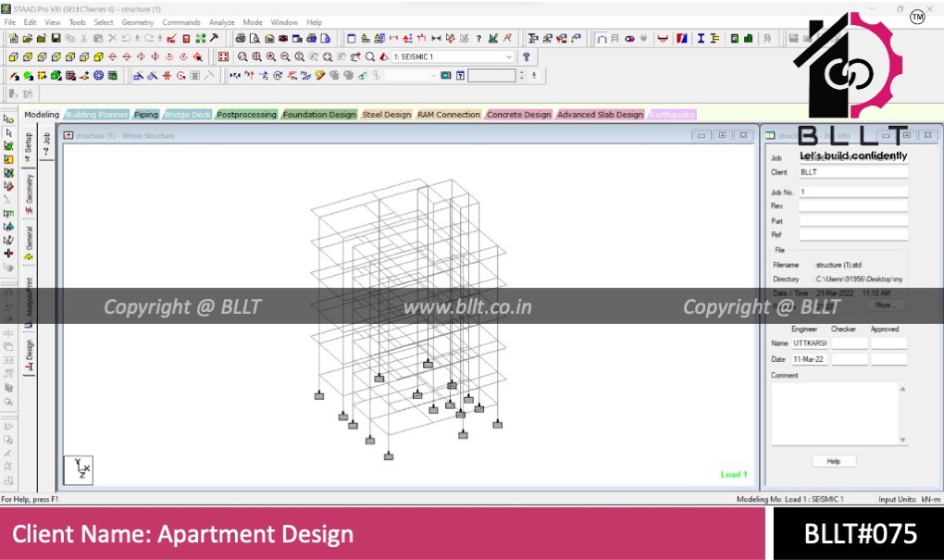Click the Engineer Name field
Viewport: 944px width, 560px height.
[x=810, y=343]
